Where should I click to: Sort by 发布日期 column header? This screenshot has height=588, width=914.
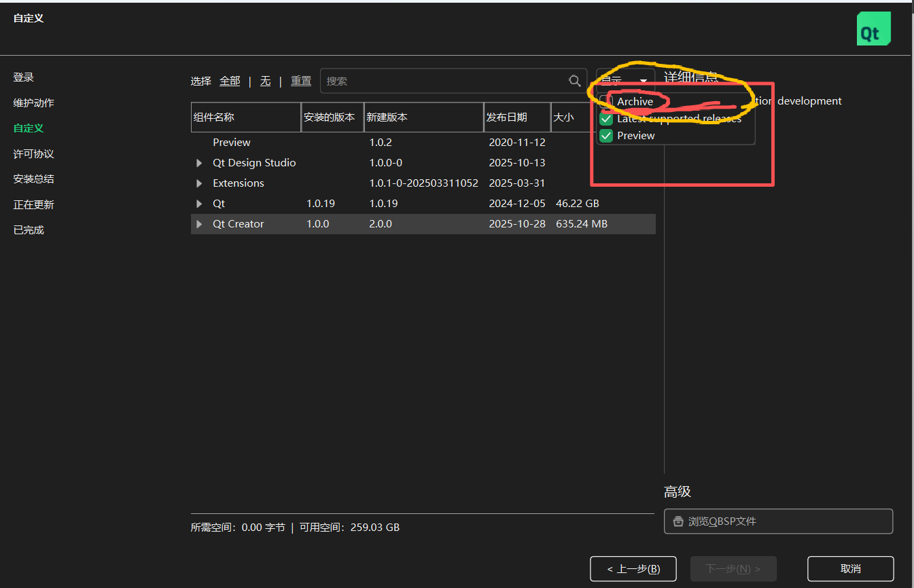(x=516, y=117)
